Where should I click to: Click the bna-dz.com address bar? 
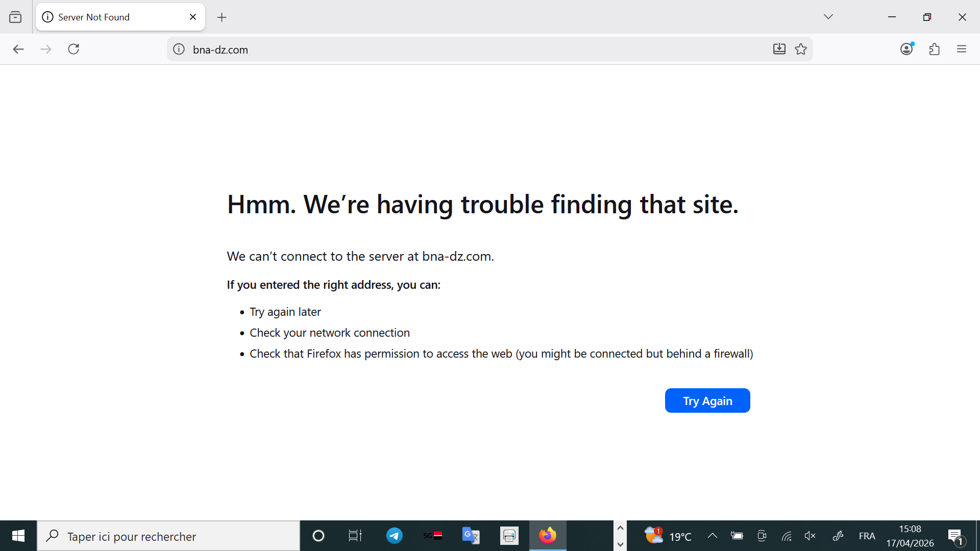point(459,49)
